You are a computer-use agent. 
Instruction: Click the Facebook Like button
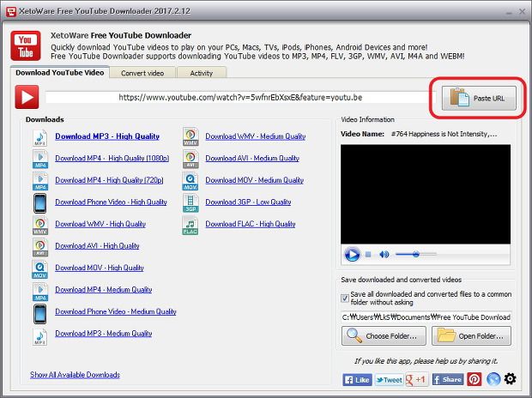tap(357, 380)
